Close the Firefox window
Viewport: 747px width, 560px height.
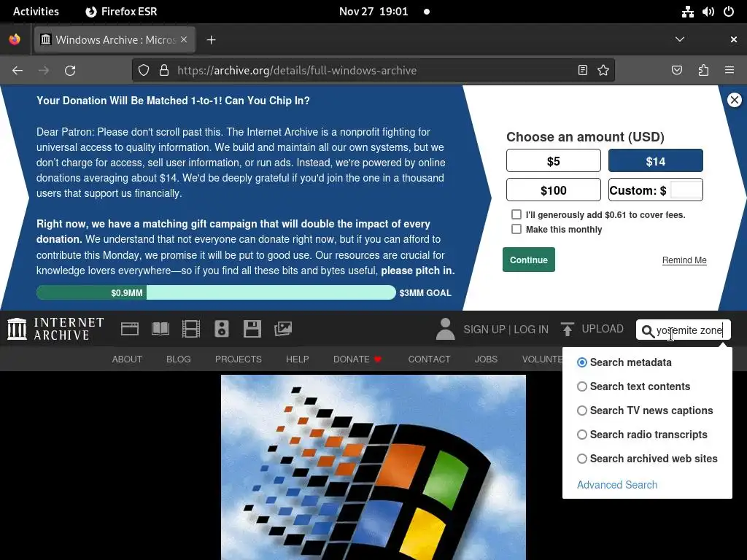(734, 39)
